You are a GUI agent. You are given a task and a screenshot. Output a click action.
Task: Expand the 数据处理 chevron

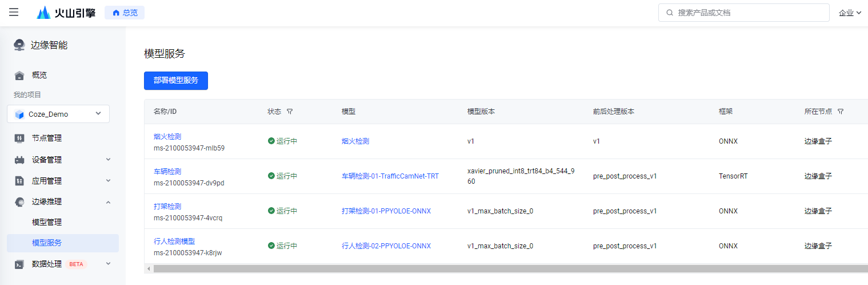(x=108, y=264)
